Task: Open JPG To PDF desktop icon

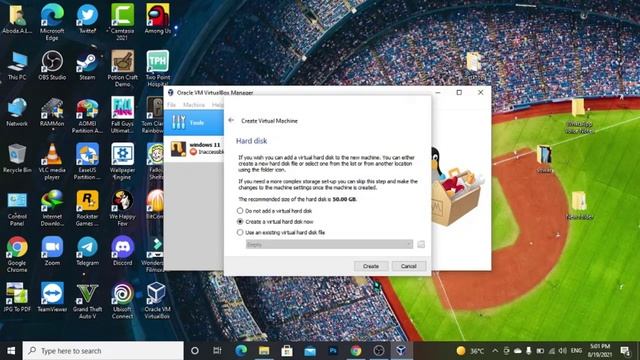Action: click(17, 298)
